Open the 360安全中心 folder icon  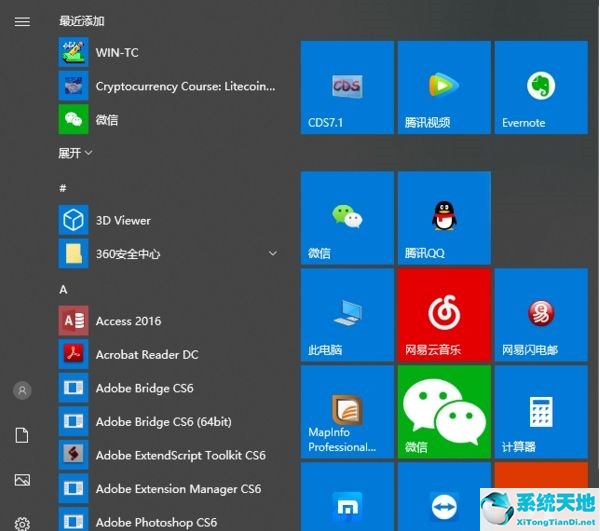pos(73,254)
